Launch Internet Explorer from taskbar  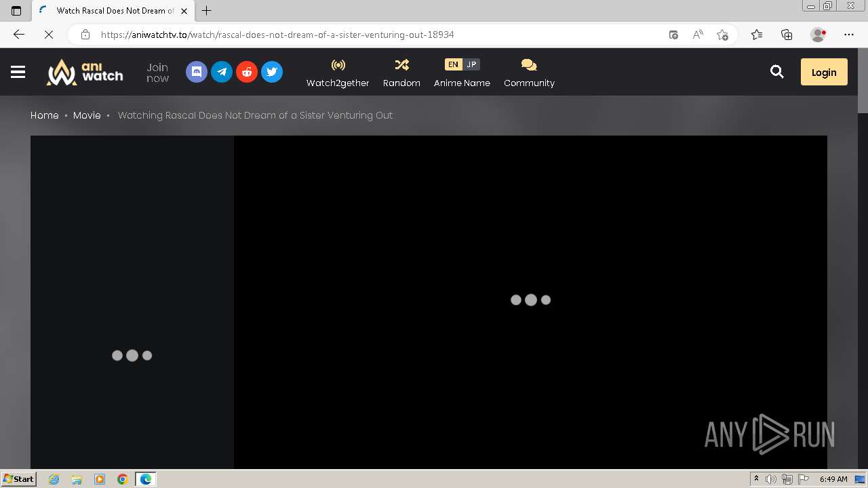[54, 479]
